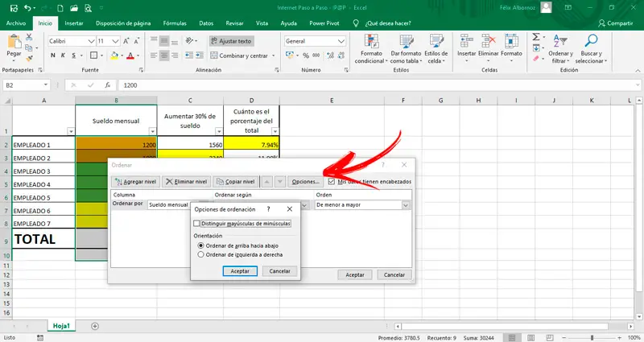Click Cancelar in Opciones de ordenación
Viewport: 644px width, 342px height.
click(x=279, y=271)
